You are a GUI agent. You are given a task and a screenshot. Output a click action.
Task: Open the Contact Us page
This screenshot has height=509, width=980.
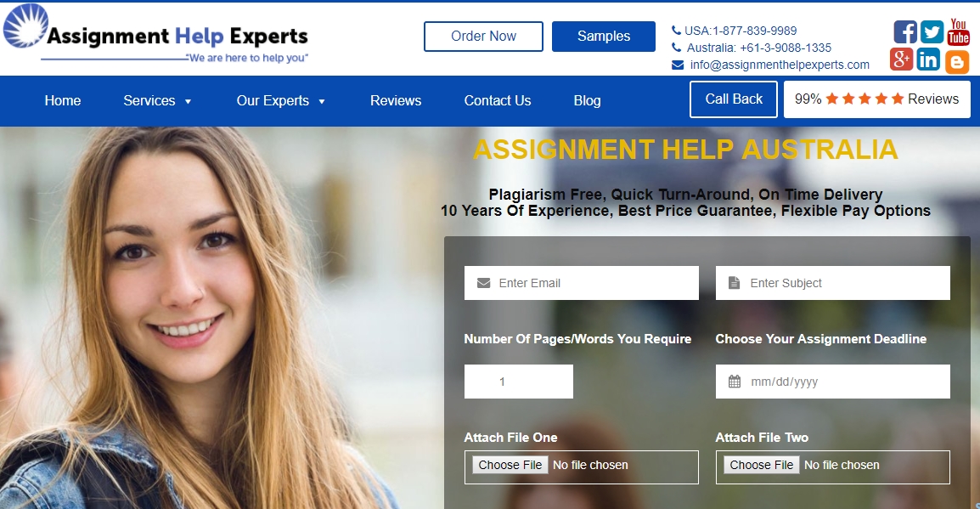point(498,100)
